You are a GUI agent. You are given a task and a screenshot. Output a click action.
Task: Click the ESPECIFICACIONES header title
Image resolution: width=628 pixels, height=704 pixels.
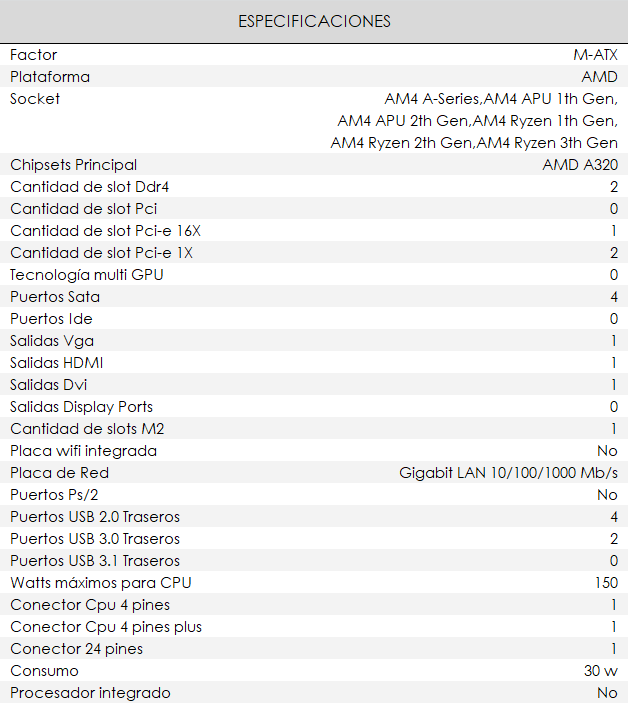pyautogui.click(x=314, y=21)
